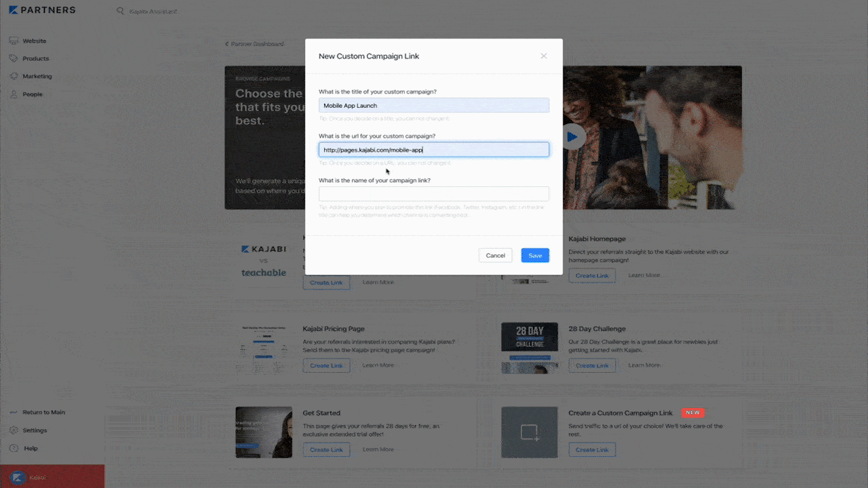The width and height of the screenshot is (868, 488).
Task: Go back to Partner Dashboard
Action: coord(255,44)
